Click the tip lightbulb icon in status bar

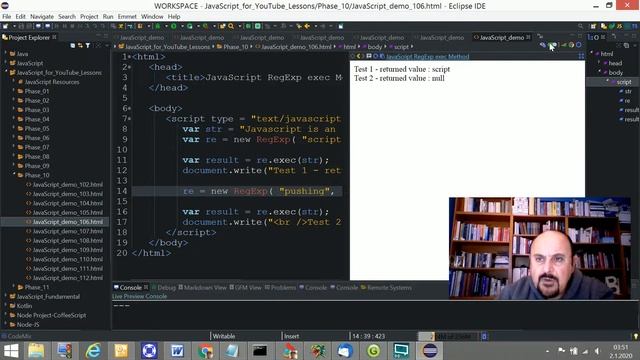(x=636, y=336)
